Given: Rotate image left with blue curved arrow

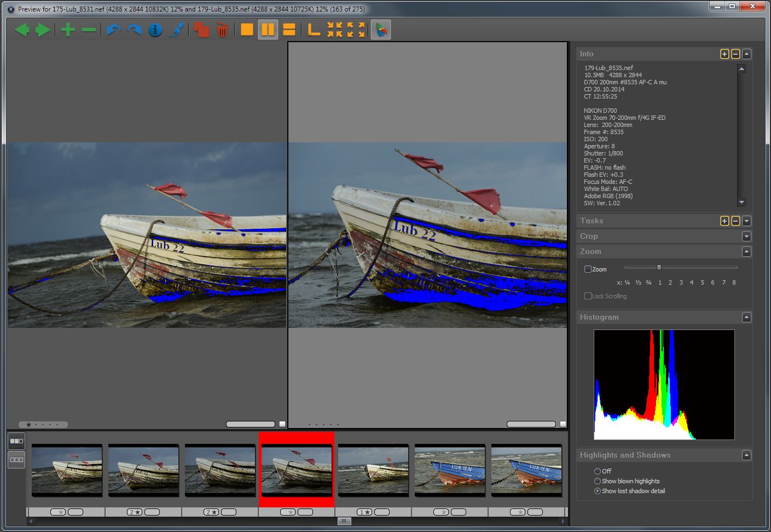Looking at the screenshot, I should pos(113,30).
